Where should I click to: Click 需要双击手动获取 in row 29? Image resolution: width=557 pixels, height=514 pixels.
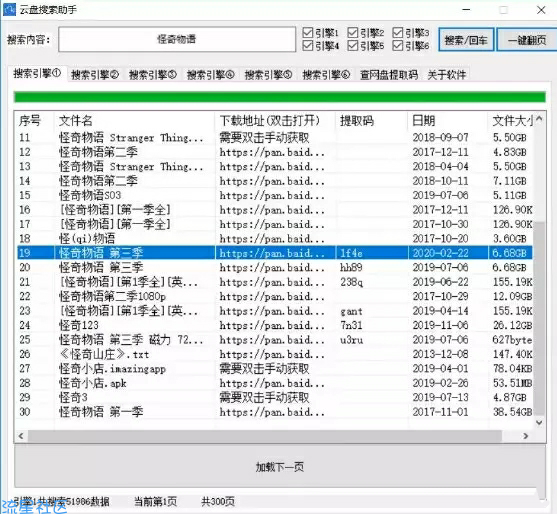click(264, 397)
